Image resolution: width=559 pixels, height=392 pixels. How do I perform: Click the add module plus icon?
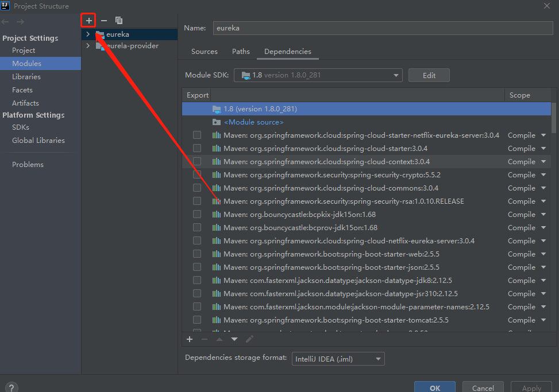(89, 21)
